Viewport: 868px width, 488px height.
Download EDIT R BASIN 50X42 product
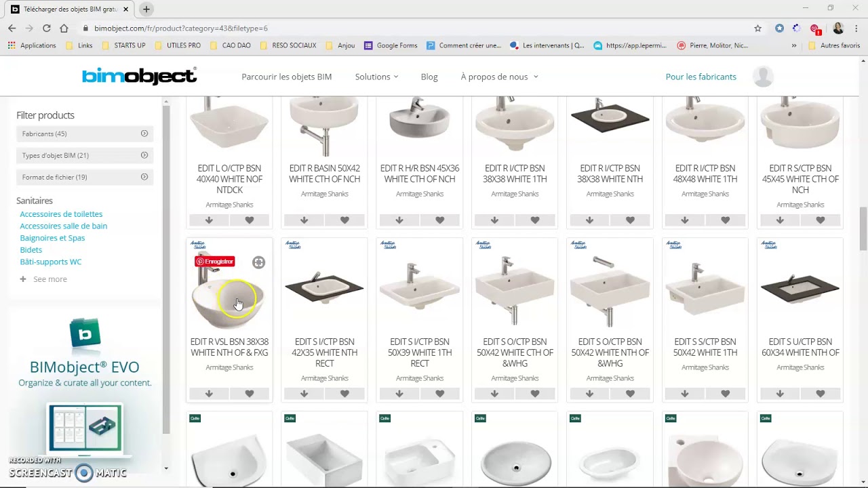[x=304, y=220]
